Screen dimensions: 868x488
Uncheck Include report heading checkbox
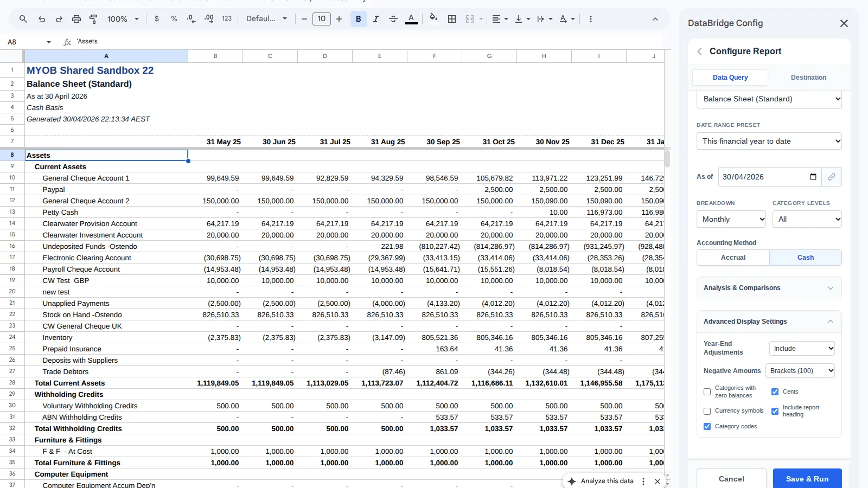click(775, 412)
